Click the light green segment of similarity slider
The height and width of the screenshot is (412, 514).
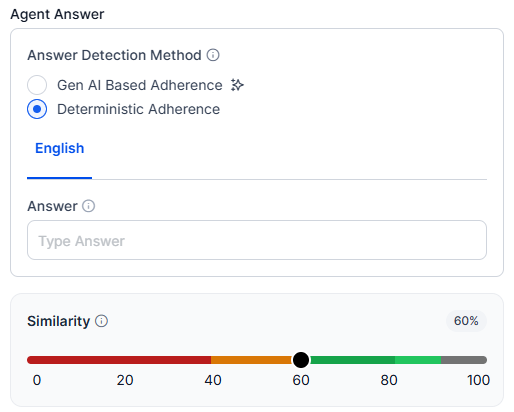(x=418, y=360)
